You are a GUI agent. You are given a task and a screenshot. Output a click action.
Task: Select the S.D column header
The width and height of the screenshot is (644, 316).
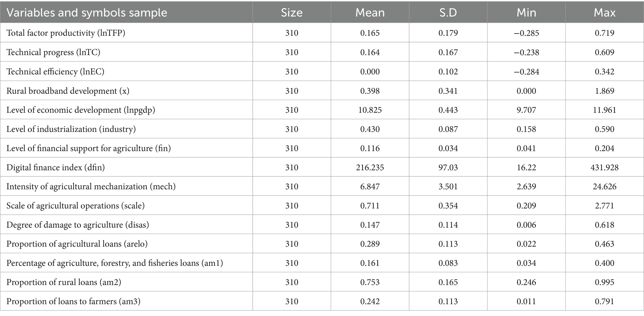pos(448,13)
